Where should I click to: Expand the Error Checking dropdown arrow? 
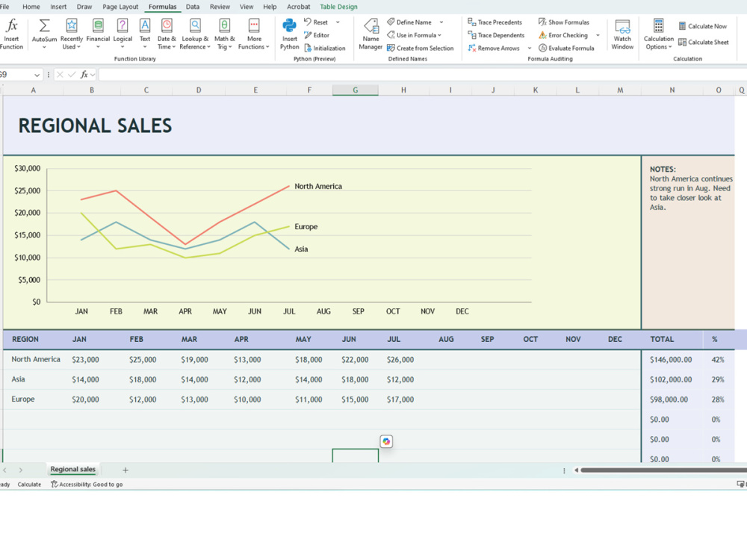point(598,35)
